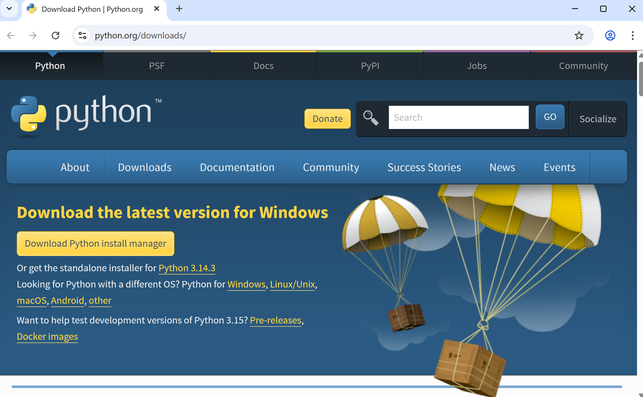This screenshot has width=643, height=397.
Task: Open the About navigation menu
Action: click(75, 167)
